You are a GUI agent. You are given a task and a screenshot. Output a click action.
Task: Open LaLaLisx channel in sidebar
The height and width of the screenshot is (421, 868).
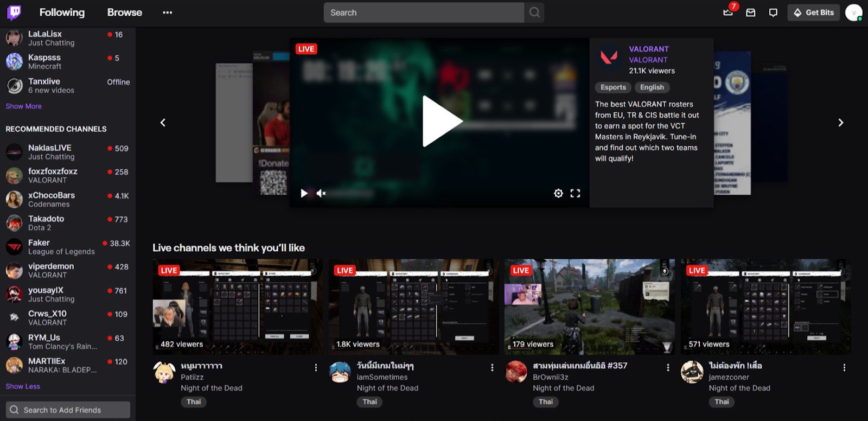pos(68,38)
